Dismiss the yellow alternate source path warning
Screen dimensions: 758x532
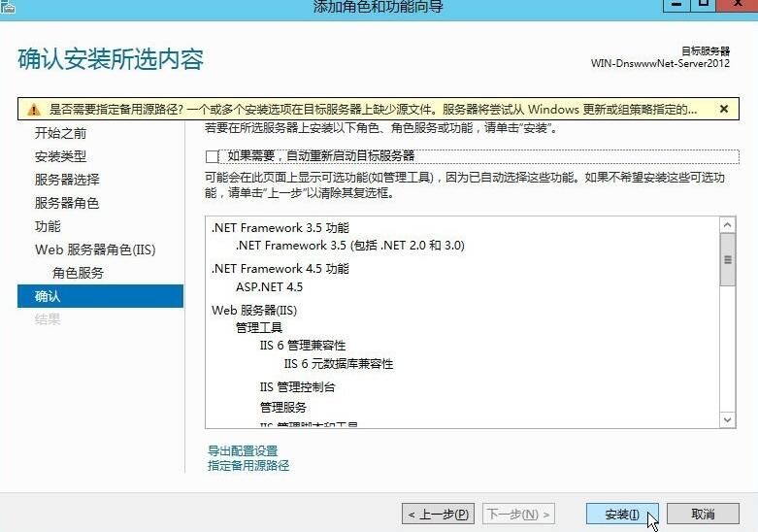pos(723,110)
